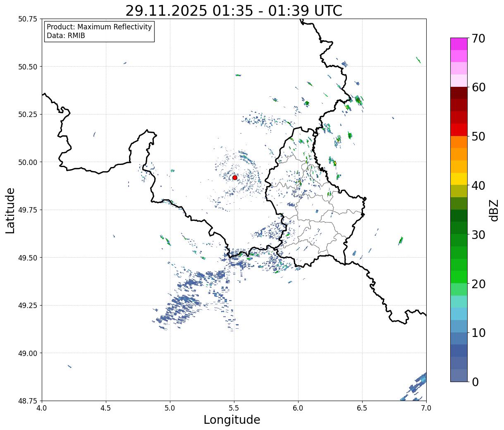This screenshot has height=430, width=504.
Task: Click the colorbar tick label 70
Action: 478,38
